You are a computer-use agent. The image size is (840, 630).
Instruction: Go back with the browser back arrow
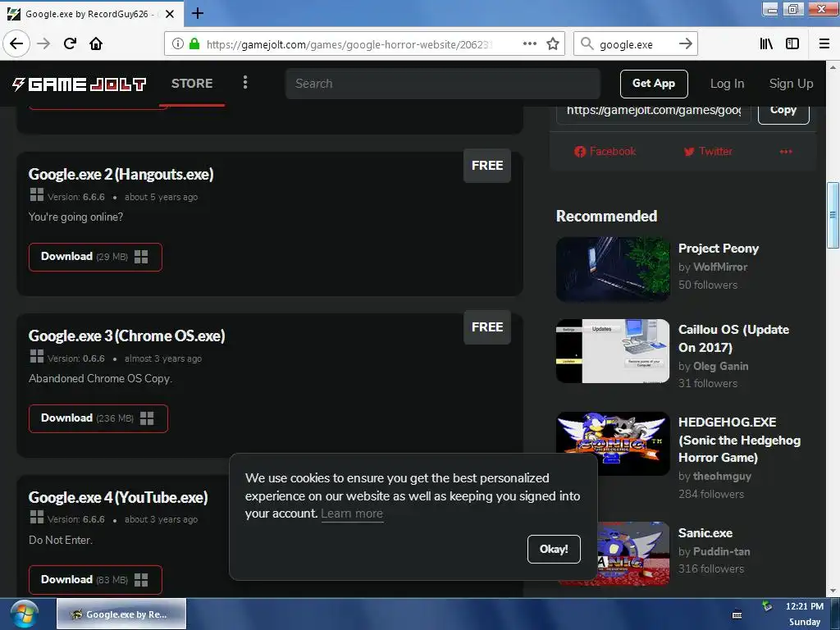[x=16, y=43]
